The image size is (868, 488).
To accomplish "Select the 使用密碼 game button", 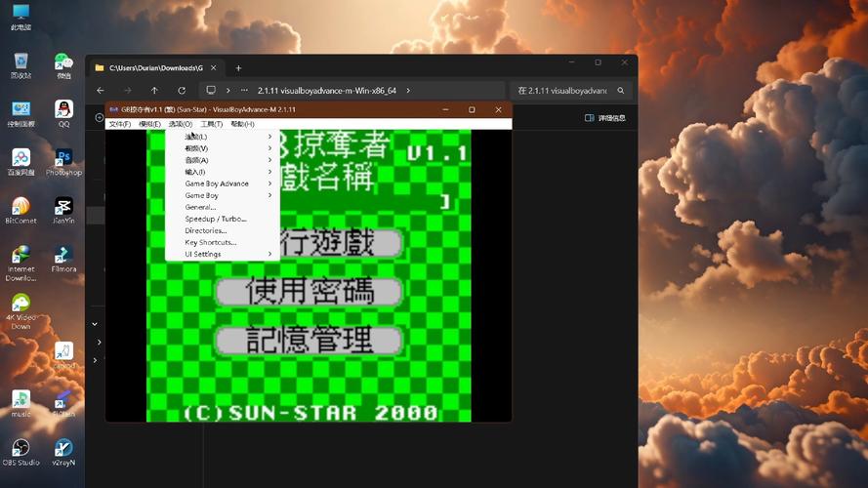I will (309, 292).
